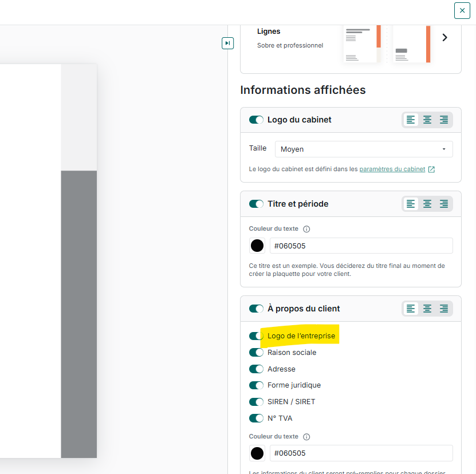Disable the Logo du cabinet toggle

pos(256,120)
